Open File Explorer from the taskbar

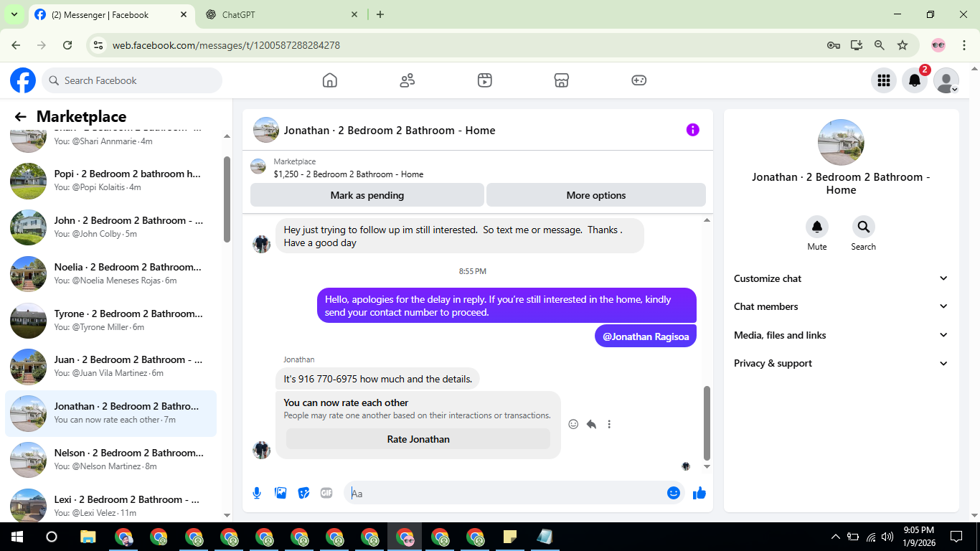88,537
